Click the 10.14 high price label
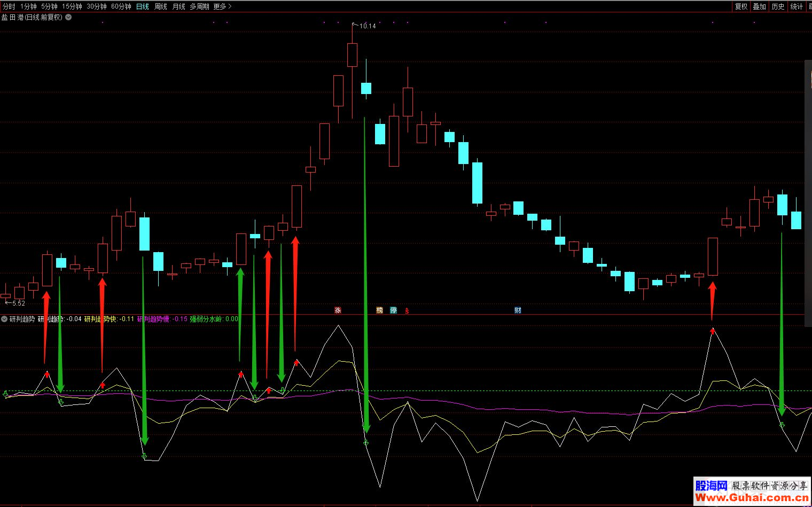Image resolution: width=812 pixels, height=507 pixels. pos(367,26)
